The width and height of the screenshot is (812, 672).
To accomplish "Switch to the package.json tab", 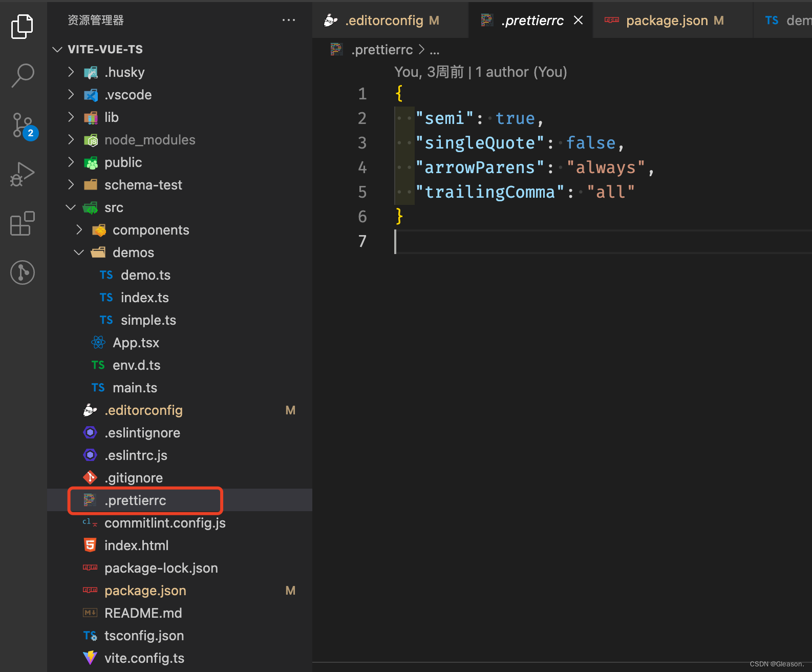I will click(x=673, y=20).
